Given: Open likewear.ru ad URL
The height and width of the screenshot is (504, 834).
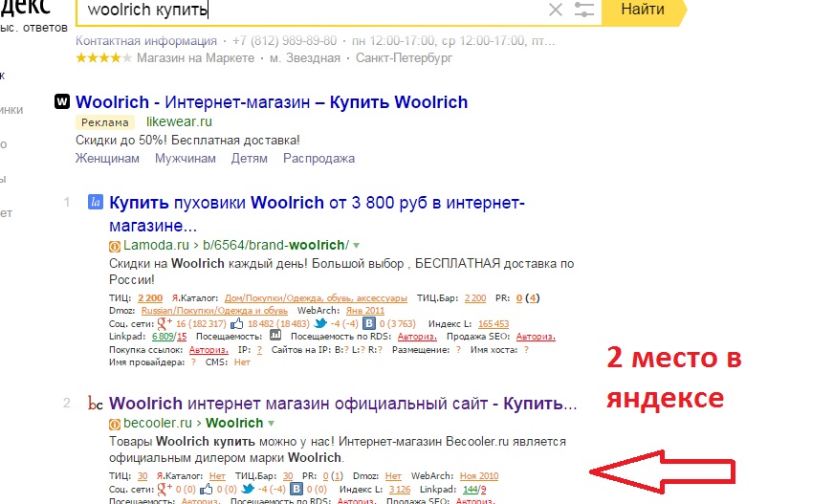Looking at the screenshot, I should [179, 121].
